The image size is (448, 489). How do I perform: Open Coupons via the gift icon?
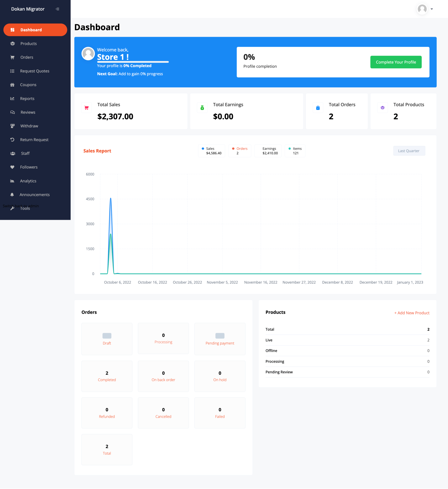[12, 85]
